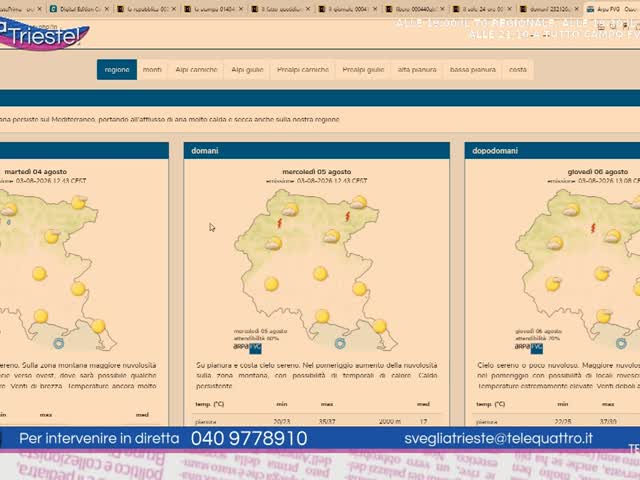Viewport: 640px width, 480px height.
Task: Click 'mercoledì 05 agosto' date heading
Action: pyautogui.click(x=317, y=172)
